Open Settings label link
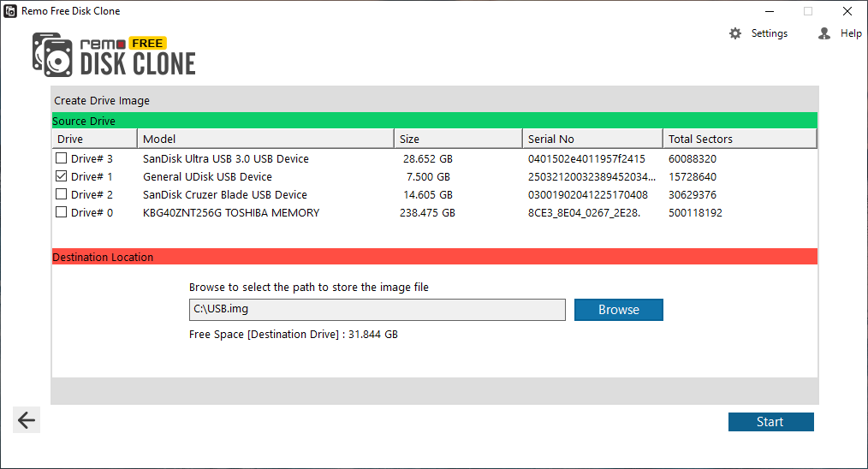This screenshot has width=868, height=469. point(769,33)
